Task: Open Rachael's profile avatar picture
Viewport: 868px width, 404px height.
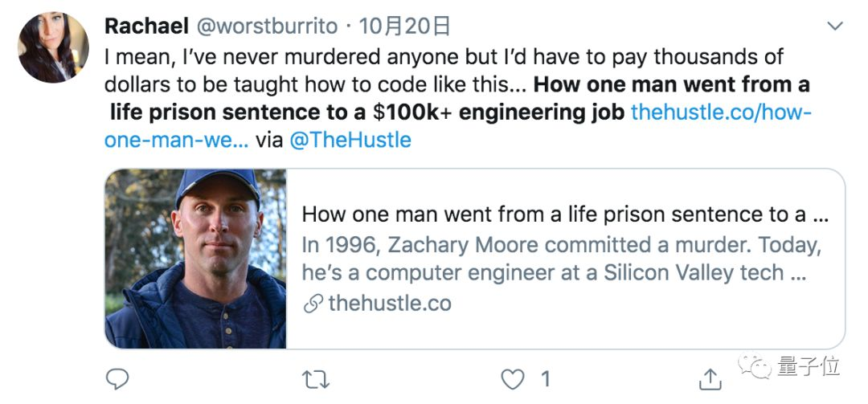Action: (53, 47)
